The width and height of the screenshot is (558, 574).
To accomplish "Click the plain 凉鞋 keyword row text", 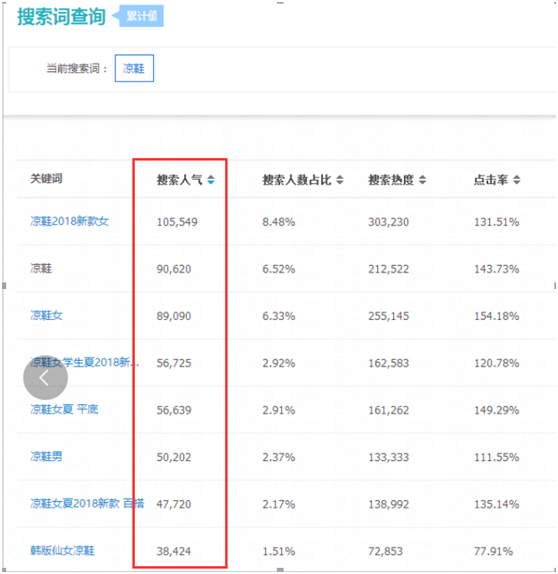I will (x=41, y=268).
